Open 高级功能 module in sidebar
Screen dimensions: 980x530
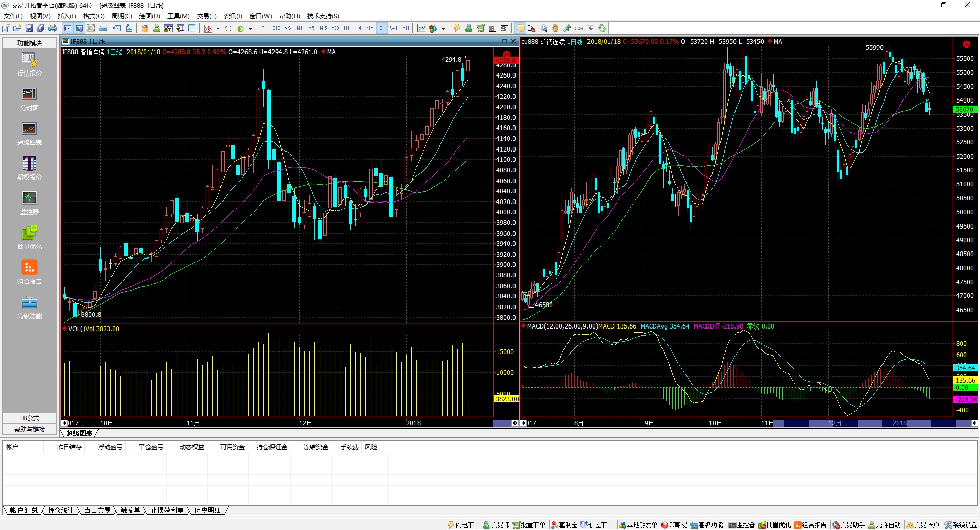tap(30, 307)
